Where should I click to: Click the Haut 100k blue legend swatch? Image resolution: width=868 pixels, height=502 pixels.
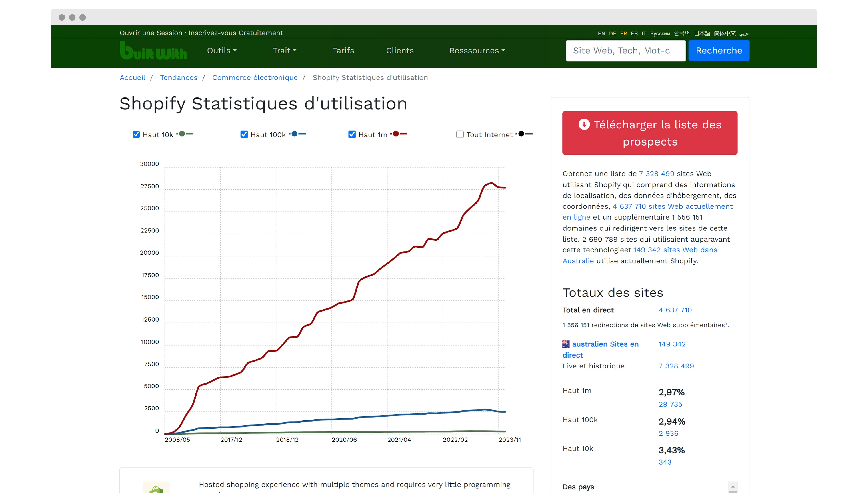(x=297, y=134)
